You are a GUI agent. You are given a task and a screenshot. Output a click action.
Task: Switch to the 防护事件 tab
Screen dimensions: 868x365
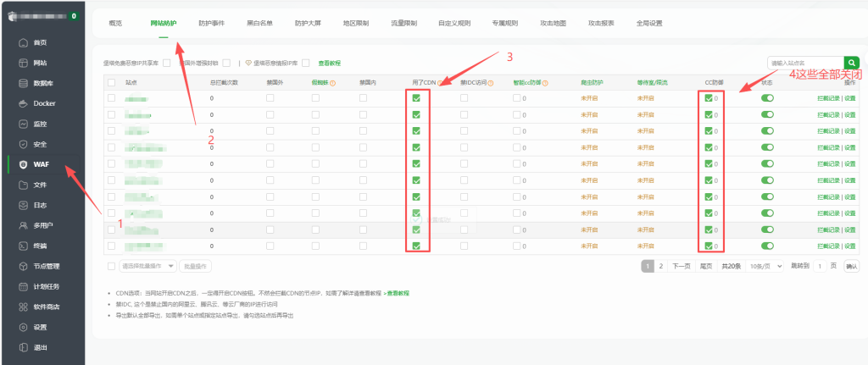tap(211, 23)
